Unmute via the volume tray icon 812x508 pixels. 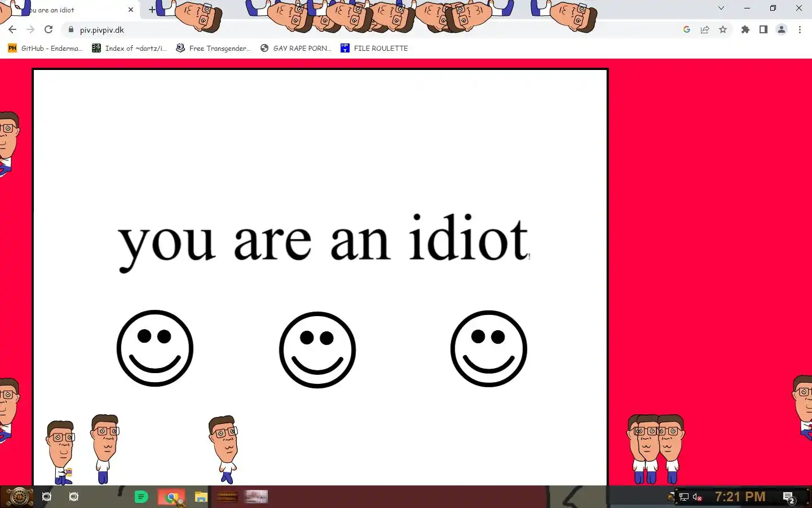pos(698,497)
